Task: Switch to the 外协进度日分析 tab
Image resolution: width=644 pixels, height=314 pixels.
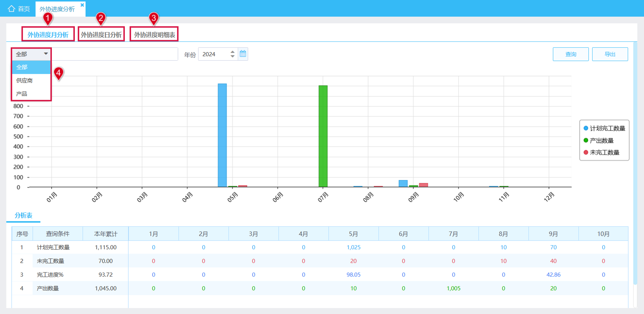Action: point(101,35)
